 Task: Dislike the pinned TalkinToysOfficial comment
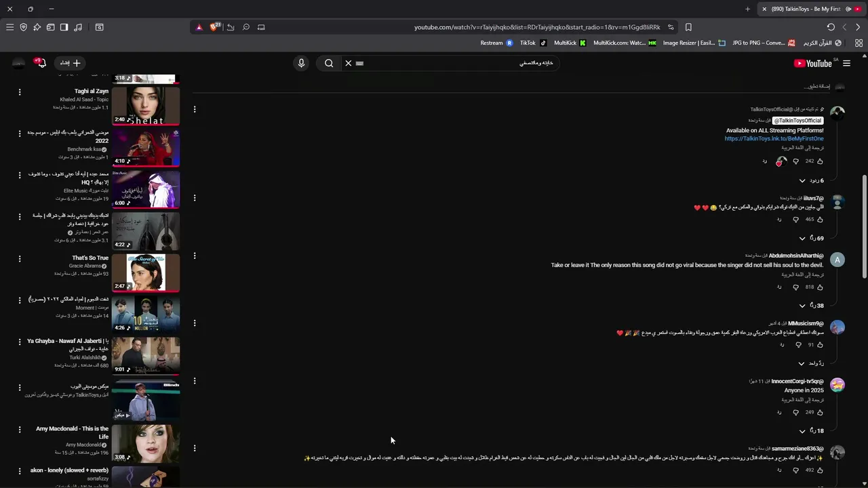[795, 161]
